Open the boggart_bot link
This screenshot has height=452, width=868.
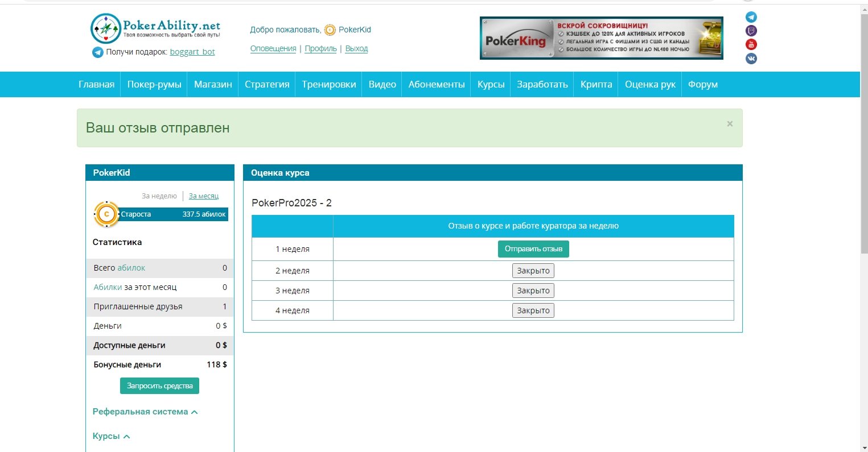click(x=192, y=52)
